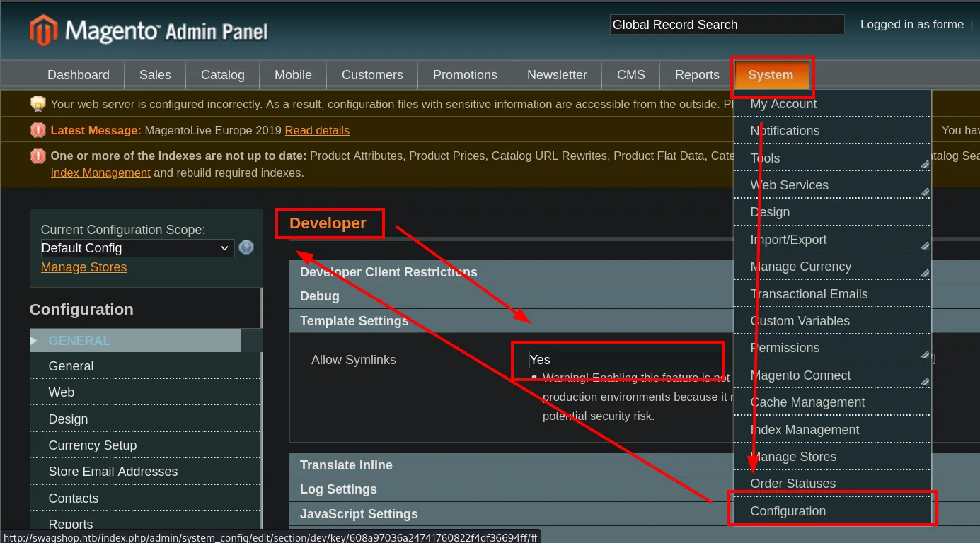
Task: Open the Newsletter menu
Action: point(557,75)
